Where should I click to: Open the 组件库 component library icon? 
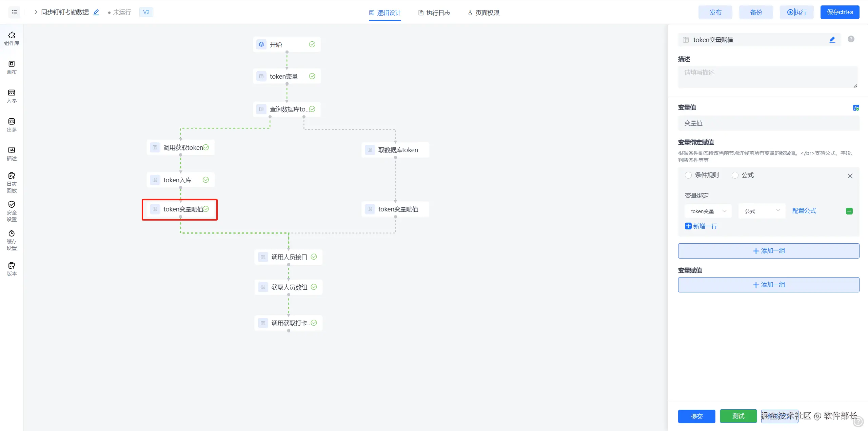click(12, 38)
